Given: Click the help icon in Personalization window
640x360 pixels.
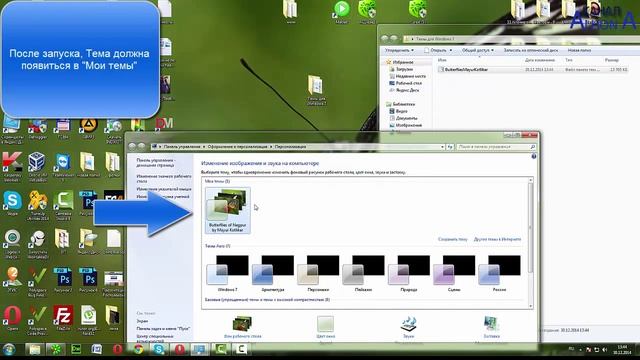Looking at the screenshot, I should point(533,156).
